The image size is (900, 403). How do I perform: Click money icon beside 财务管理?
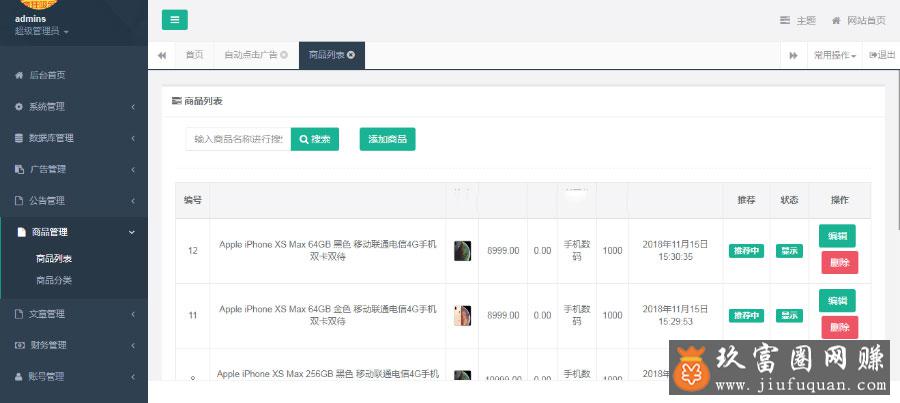pos(19,345)
